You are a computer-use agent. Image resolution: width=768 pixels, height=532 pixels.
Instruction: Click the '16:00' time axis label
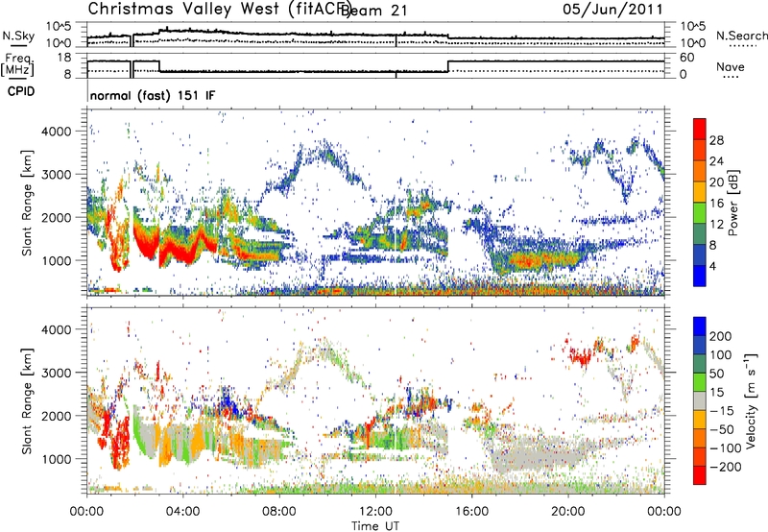471,512
